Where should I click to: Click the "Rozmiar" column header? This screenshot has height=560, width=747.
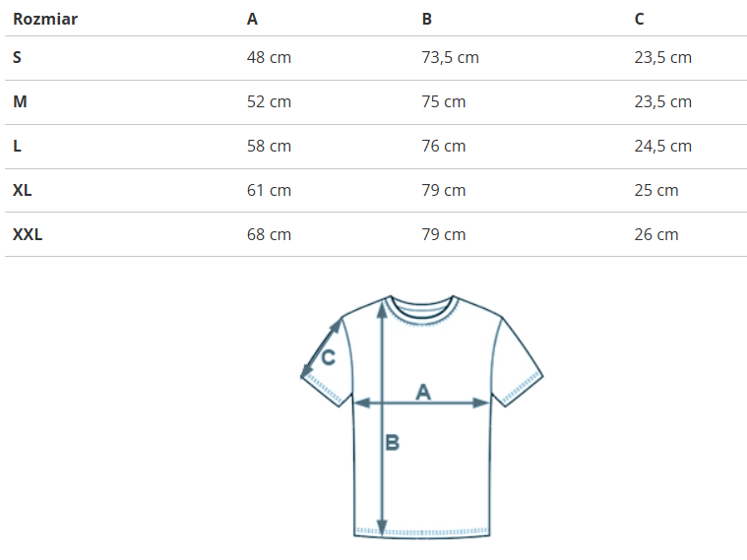click(x=45, y=19)
